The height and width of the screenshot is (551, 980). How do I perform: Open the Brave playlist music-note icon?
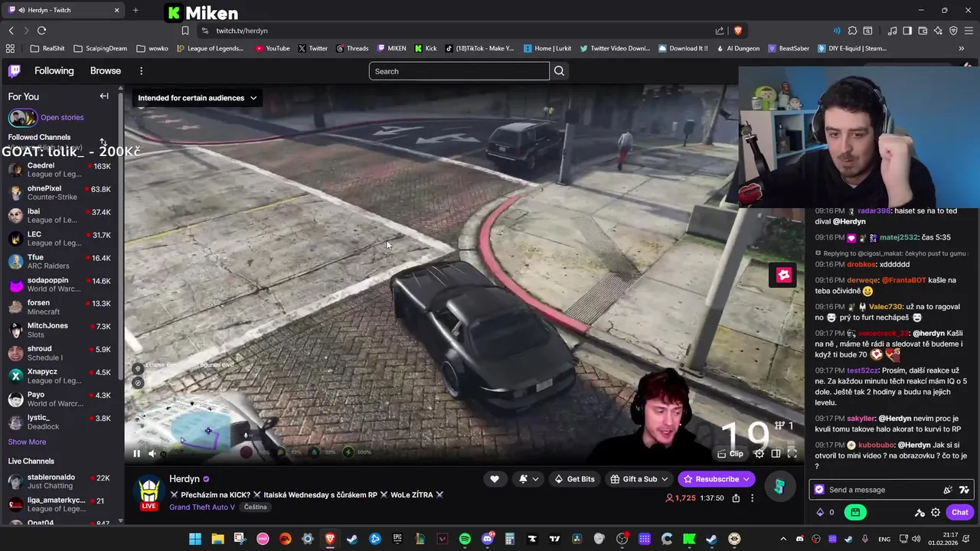[x=893, y=31]
